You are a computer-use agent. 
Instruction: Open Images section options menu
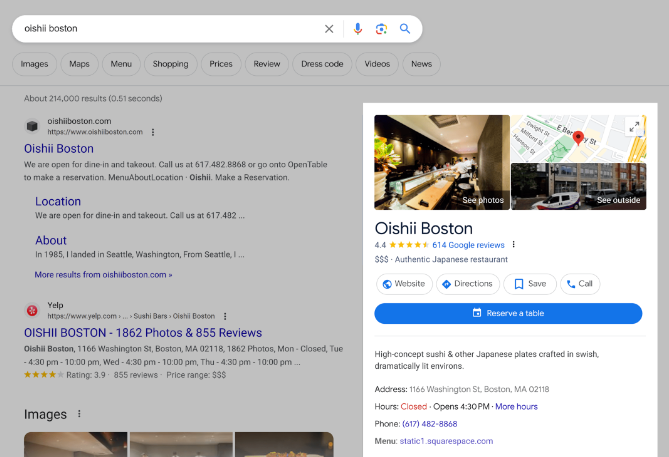coord(79,414)
